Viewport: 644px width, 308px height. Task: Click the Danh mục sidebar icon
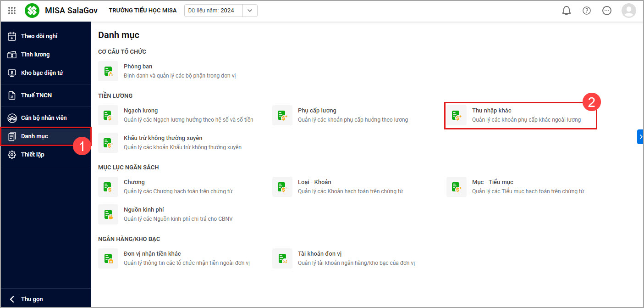[12, 136]
